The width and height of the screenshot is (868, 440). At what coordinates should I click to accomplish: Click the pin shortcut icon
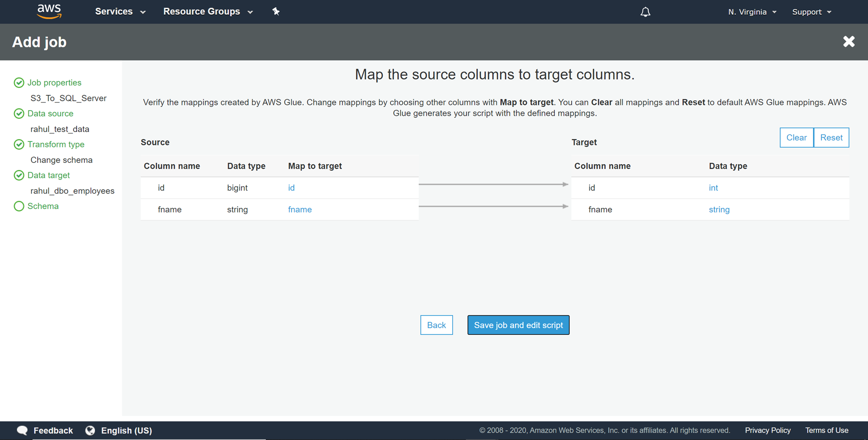tap(276, 12)
